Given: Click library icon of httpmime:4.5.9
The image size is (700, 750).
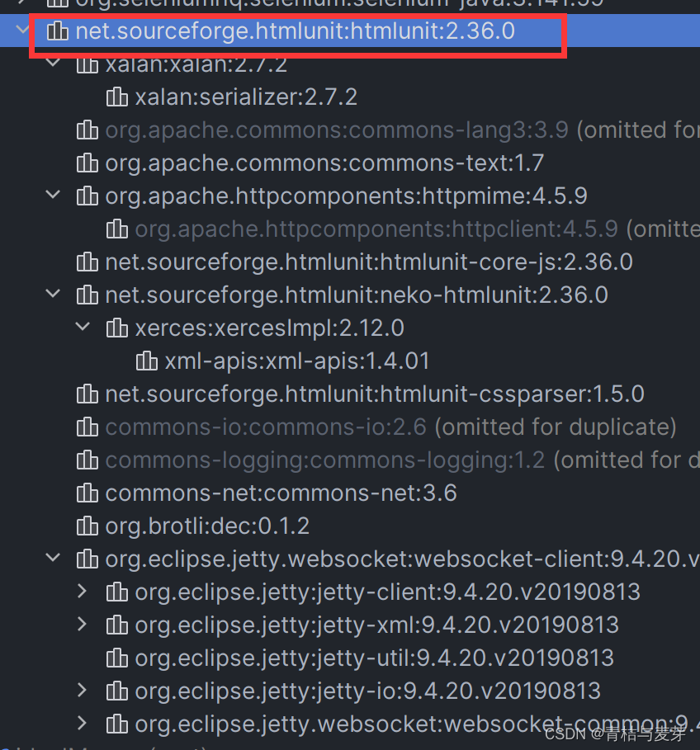Looking at the screenshot, I should pos(87,196).
